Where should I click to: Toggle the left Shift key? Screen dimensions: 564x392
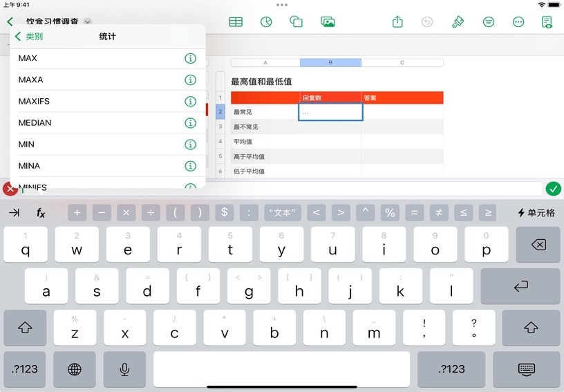(x=26, y=328)
